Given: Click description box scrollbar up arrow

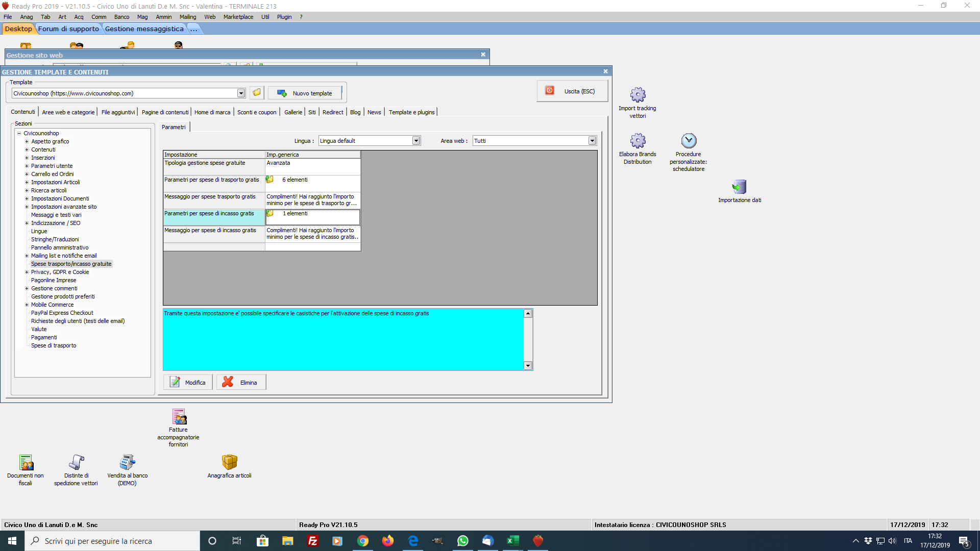Looking at the screenshot, I should 528,313.
